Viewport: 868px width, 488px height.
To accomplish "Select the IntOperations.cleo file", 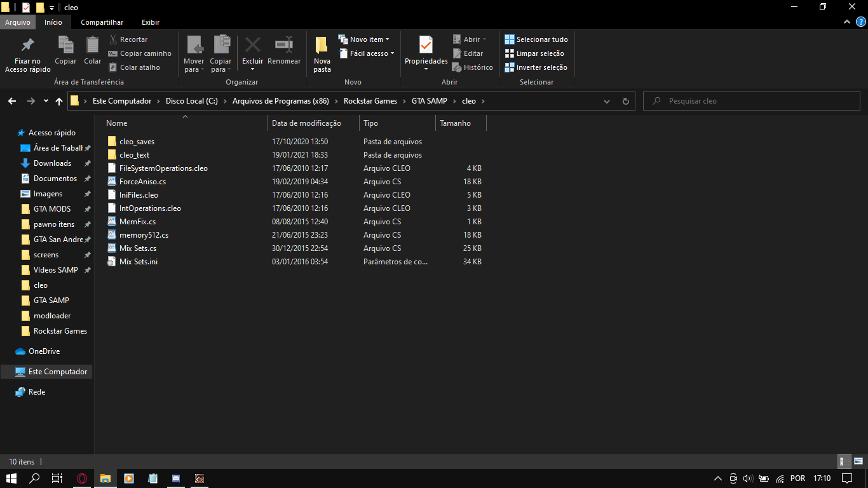I will tap(150, 208).
